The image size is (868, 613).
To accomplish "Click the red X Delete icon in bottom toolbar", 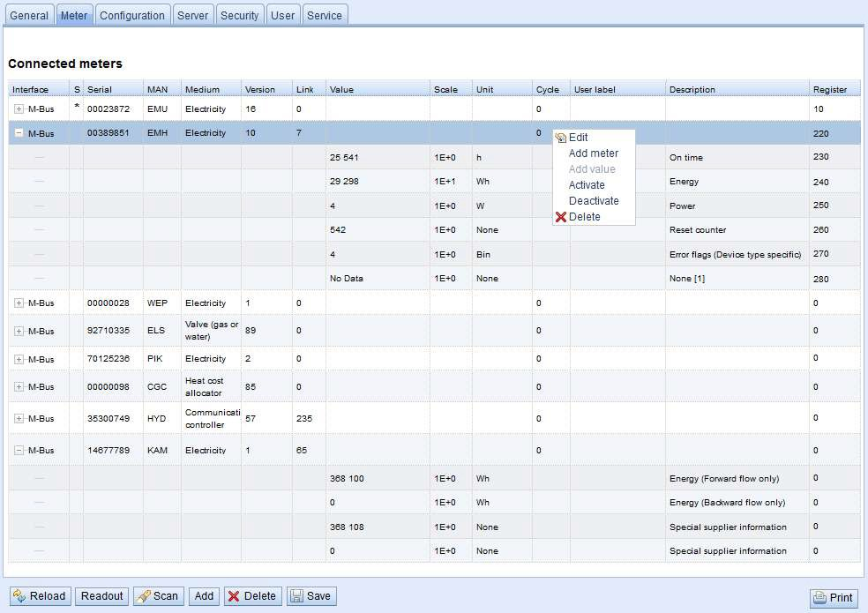I will point(234,596).
